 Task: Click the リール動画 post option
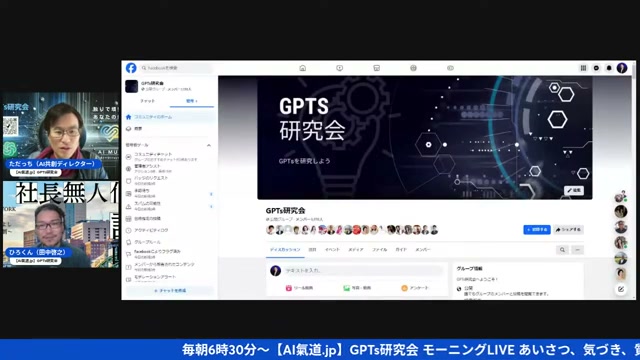coord(299,288)
